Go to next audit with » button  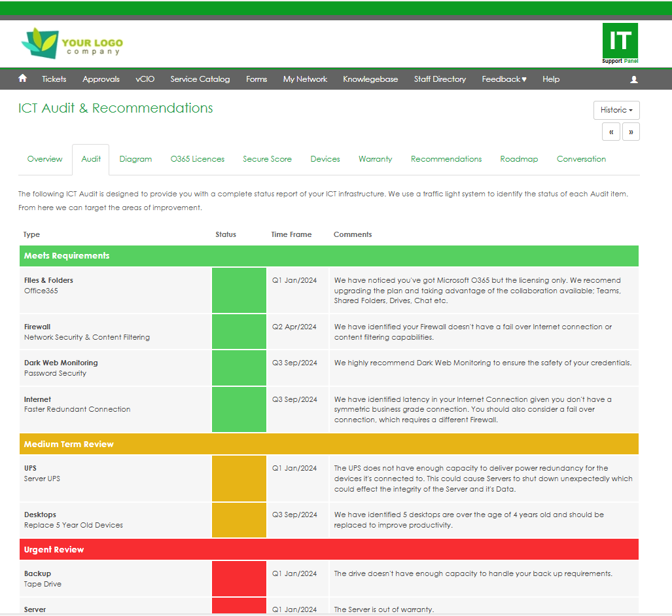click(631, 132)
